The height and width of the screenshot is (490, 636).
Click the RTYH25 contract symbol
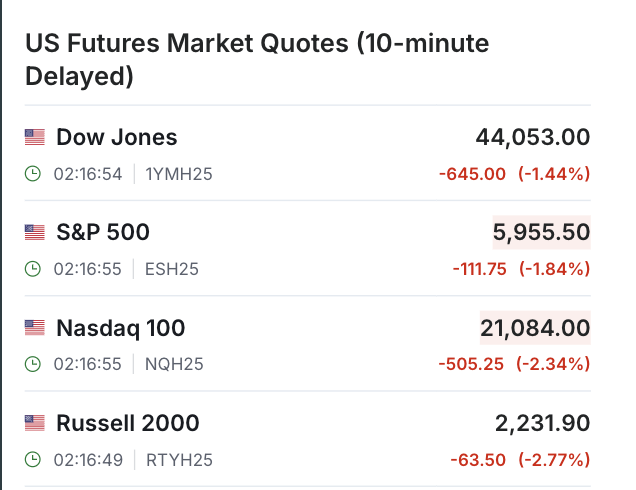[x=179, y=459]
